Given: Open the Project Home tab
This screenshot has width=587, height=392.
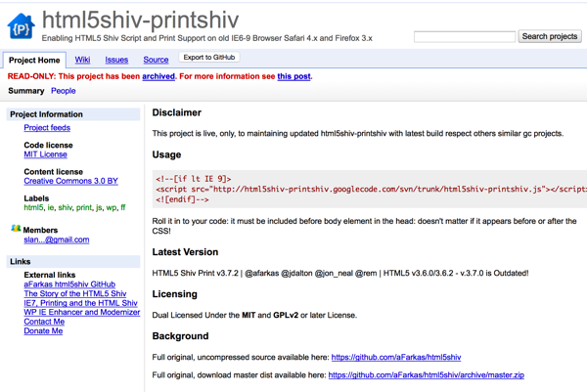Looking at the screenshot, I should [34, 61].
